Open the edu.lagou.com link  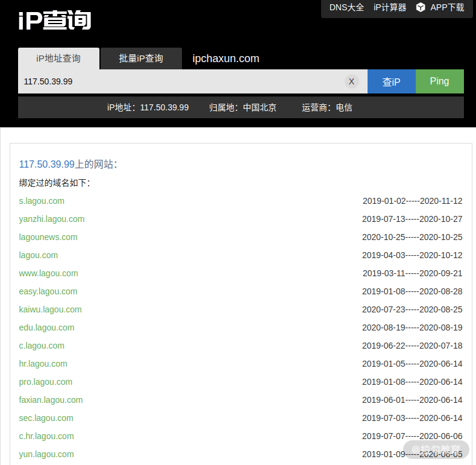(46, 327)
